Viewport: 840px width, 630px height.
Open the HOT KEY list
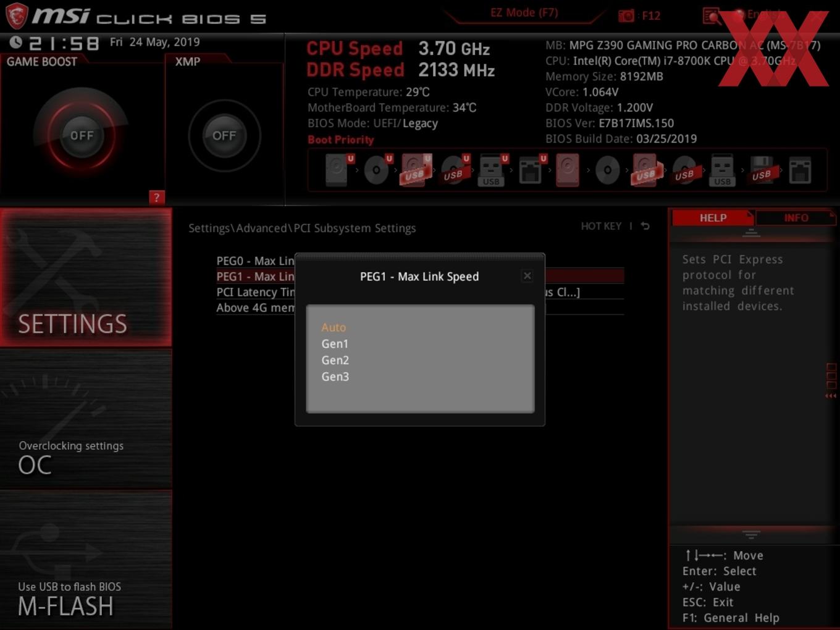(601, 226)
